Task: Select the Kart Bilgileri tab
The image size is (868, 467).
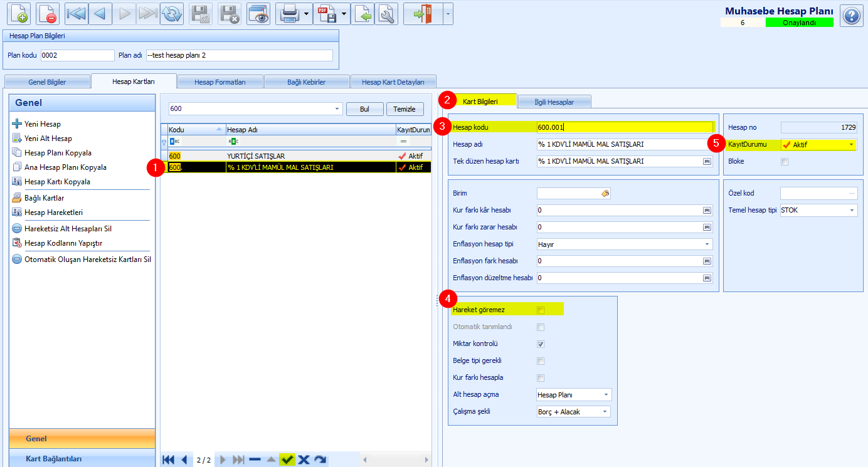Action: point(480,101)
